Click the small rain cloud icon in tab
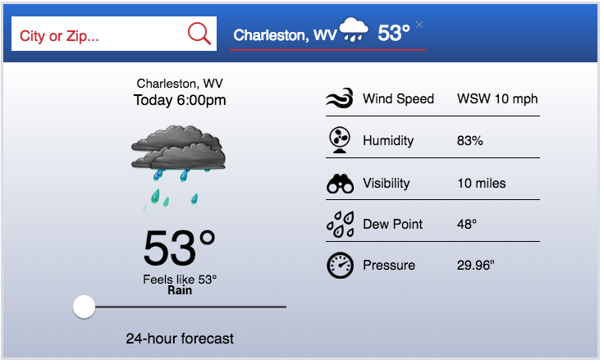Image resolution: width=604 pixels, height=364 pixels. (354, 30)
